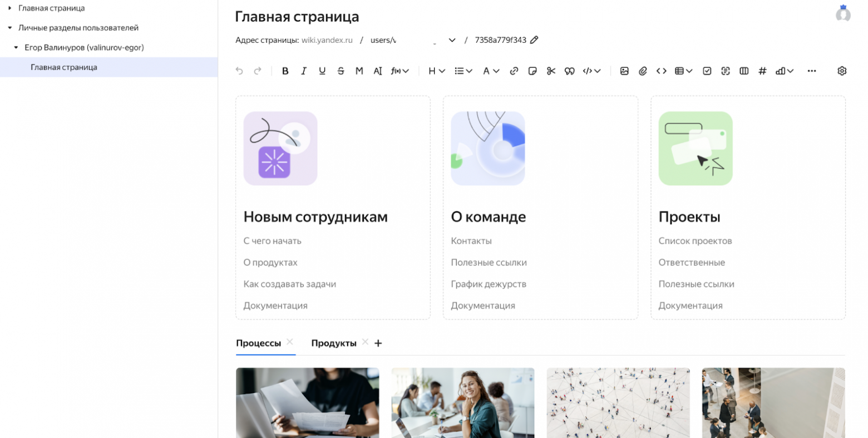Apply strikethrough formatting to text
This screenshot has width=868, height=438.
341,71
